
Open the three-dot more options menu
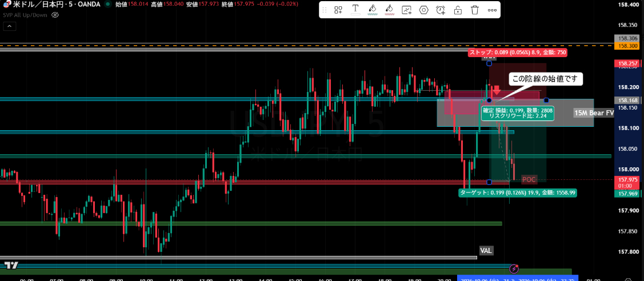point(492,10)
